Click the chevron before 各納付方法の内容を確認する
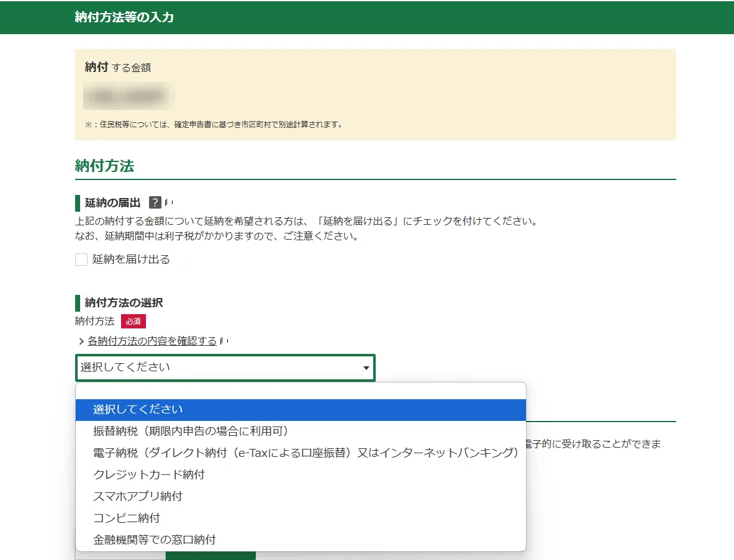734x560 pixels. click(81, 341)
